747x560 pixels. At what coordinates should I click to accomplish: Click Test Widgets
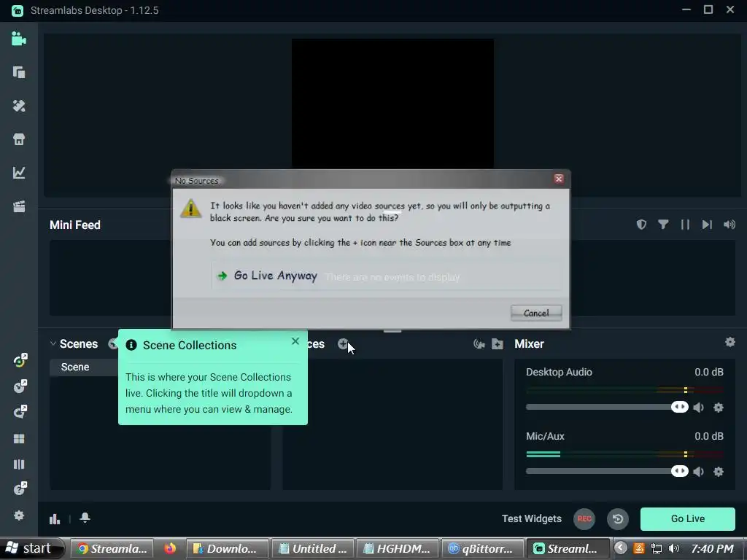point(531,518)
